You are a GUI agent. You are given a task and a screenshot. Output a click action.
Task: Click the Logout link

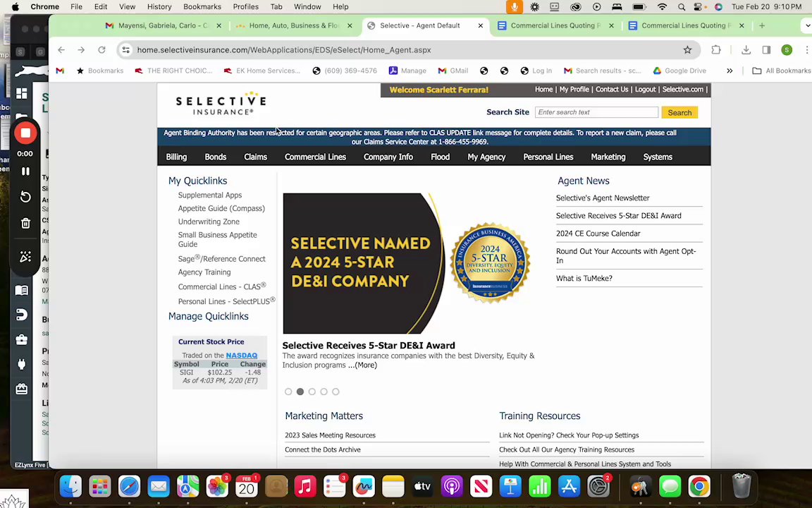tap(645, 89)
